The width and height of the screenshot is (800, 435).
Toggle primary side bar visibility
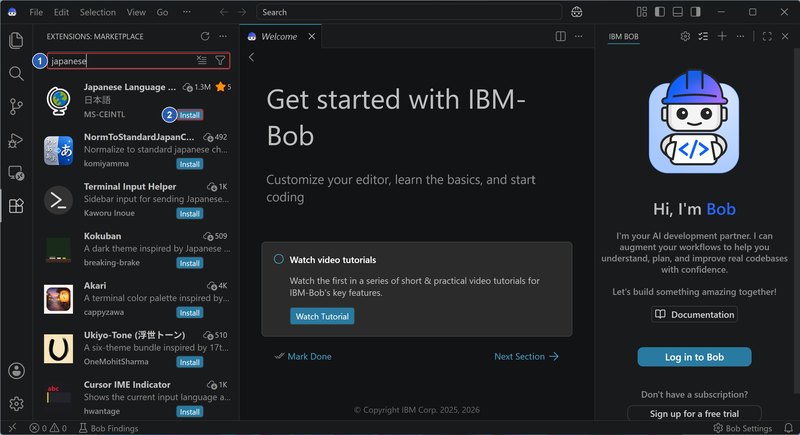point(660,12)
